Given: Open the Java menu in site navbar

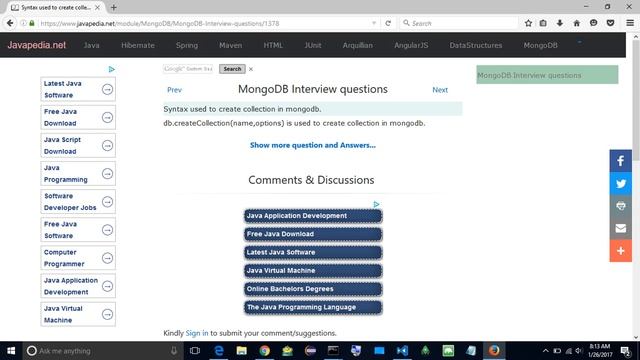Looking at the screenshot, I should pos(91,45).
